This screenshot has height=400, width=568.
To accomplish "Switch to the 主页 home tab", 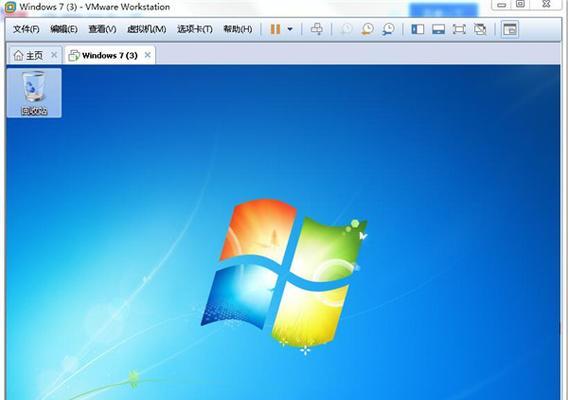I will coord(29,55).
